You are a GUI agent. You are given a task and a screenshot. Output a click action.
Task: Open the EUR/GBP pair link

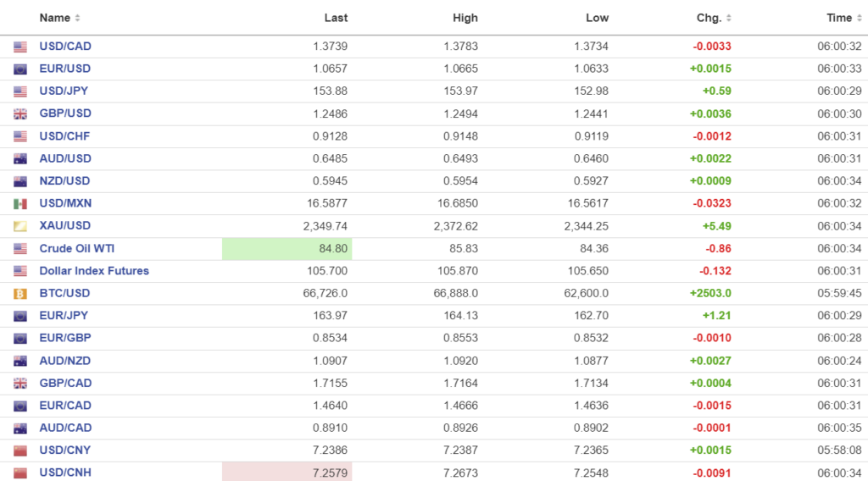[65, 338]
